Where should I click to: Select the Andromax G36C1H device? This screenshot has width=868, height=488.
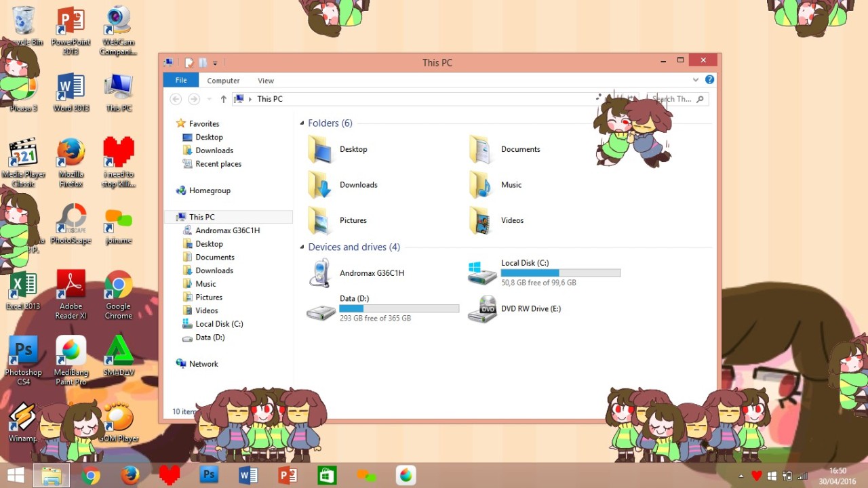355,273
